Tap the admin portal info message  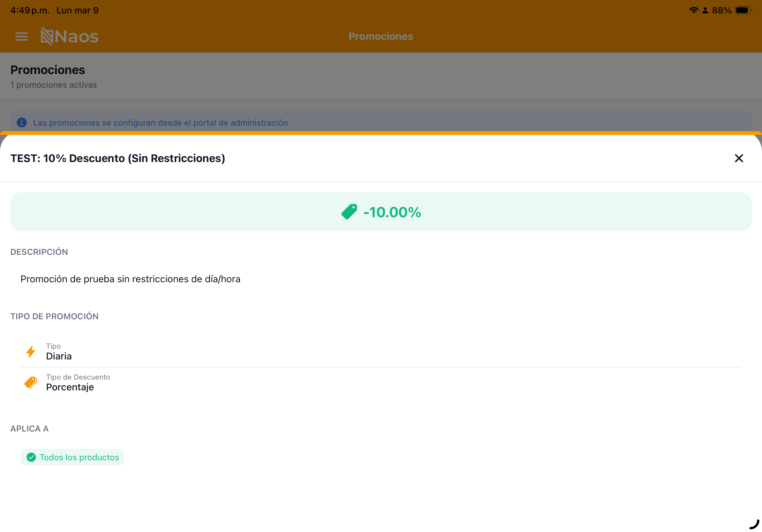160,123
